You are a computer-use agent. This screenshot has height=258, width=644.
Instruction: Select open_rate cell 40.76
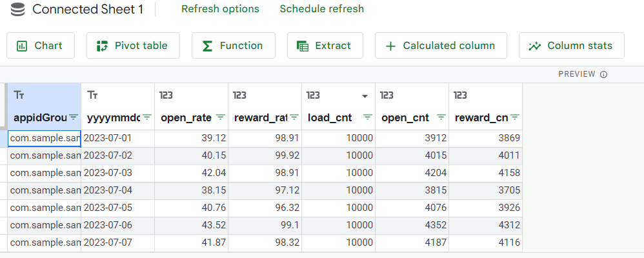click(x=192, y=208)
